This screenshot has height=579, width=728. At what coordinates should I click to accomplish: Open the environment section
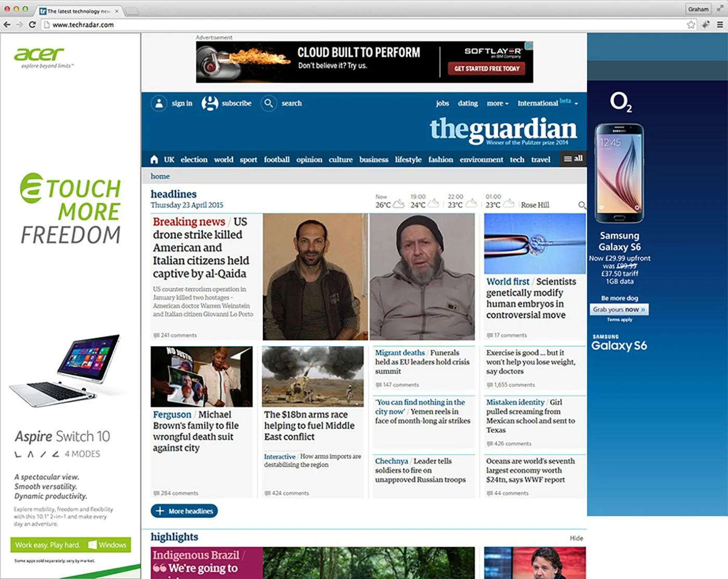[x=482, y=160]
